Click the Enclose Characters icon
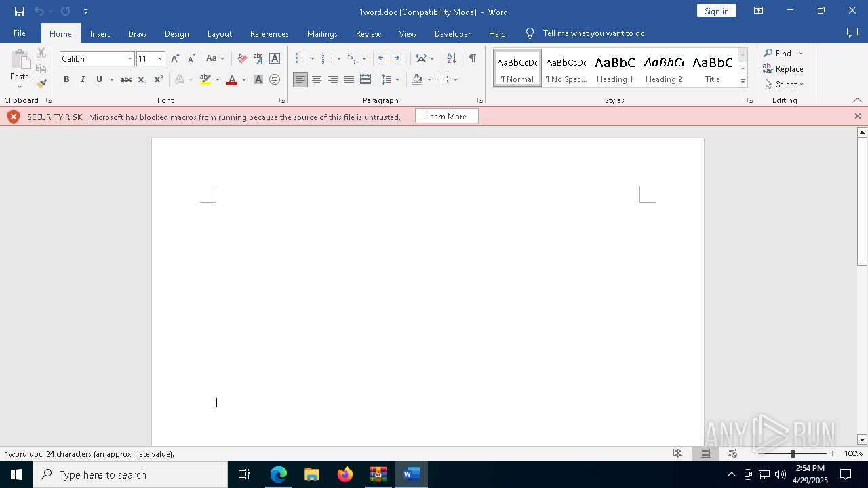The width and height of the screenshot is (868, 488). point(275,79)
